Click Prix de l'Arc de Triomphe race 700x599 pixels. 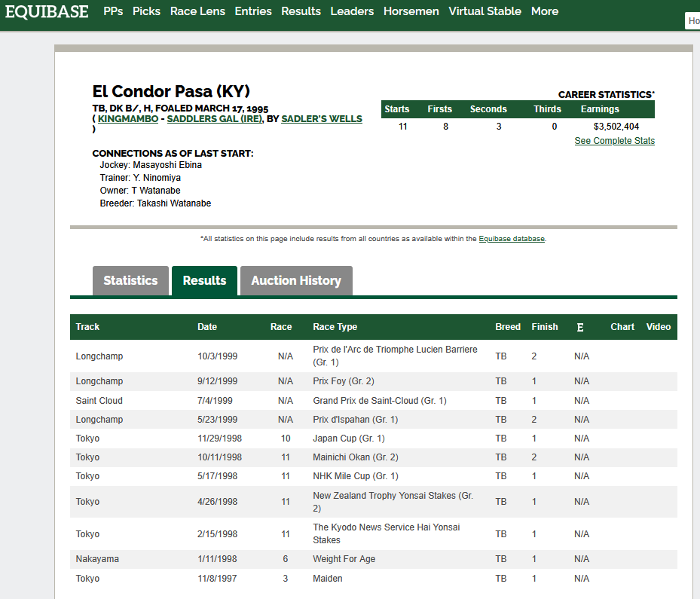pos(395,356)
